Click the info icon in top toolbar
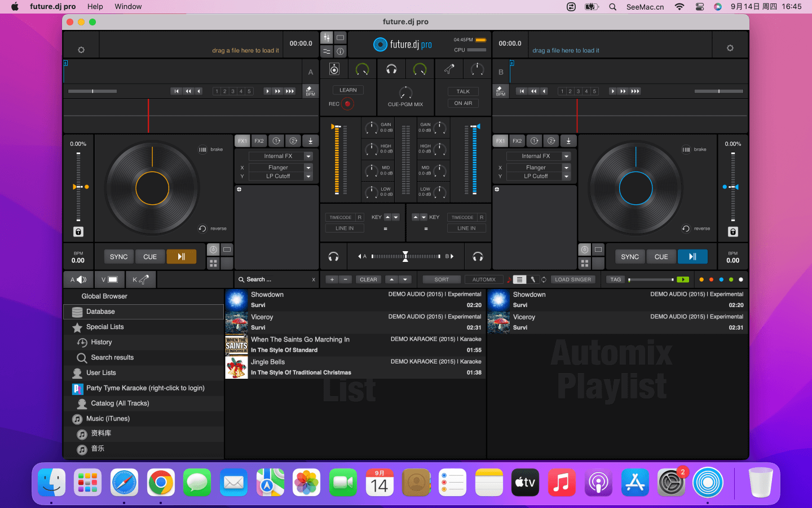This screenshot has width=812, height=508. pyautogui.click(x=340, y=51)
